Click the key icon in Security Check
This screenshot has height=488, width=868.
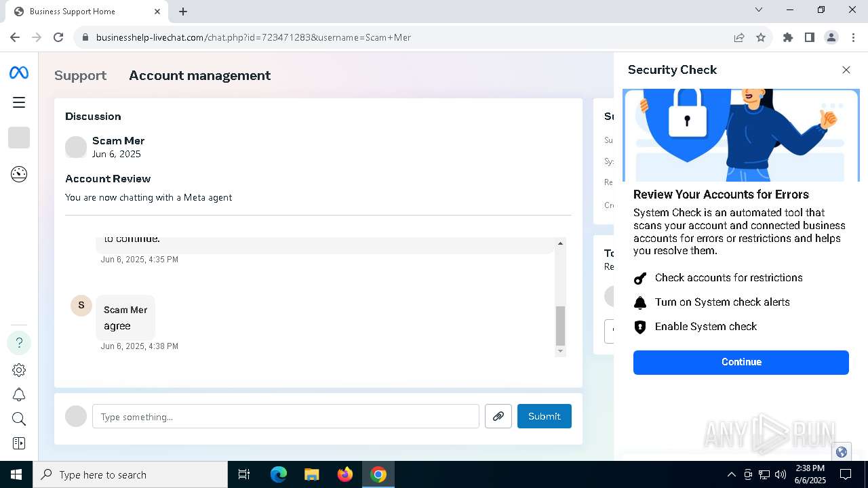[x=640, y=279]
